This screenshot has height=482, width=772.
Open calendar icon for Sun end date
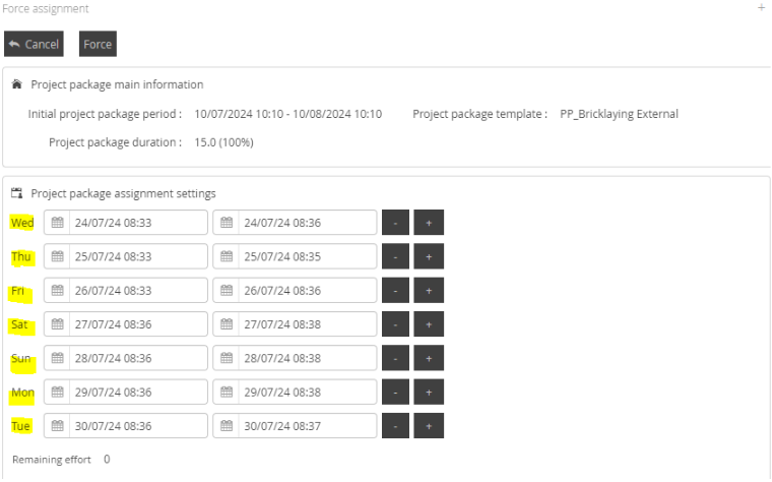pyautogui.click(x=226, y=358)
